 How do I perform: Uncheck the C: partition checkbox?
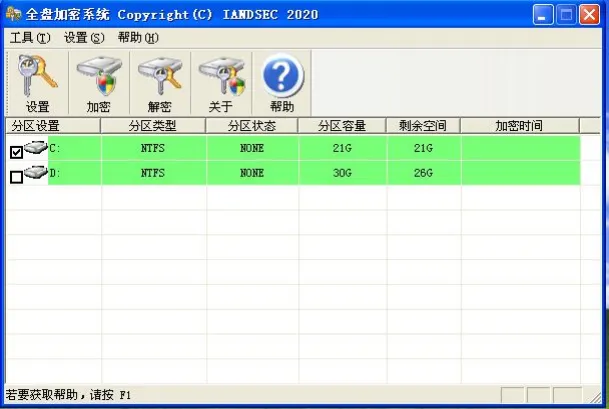(x=16, y=152)
